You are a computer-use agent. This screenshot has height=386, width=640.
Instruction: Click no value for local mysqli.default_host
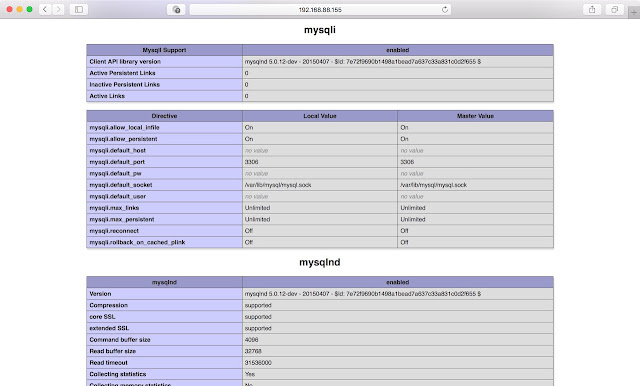click(256, 150)
